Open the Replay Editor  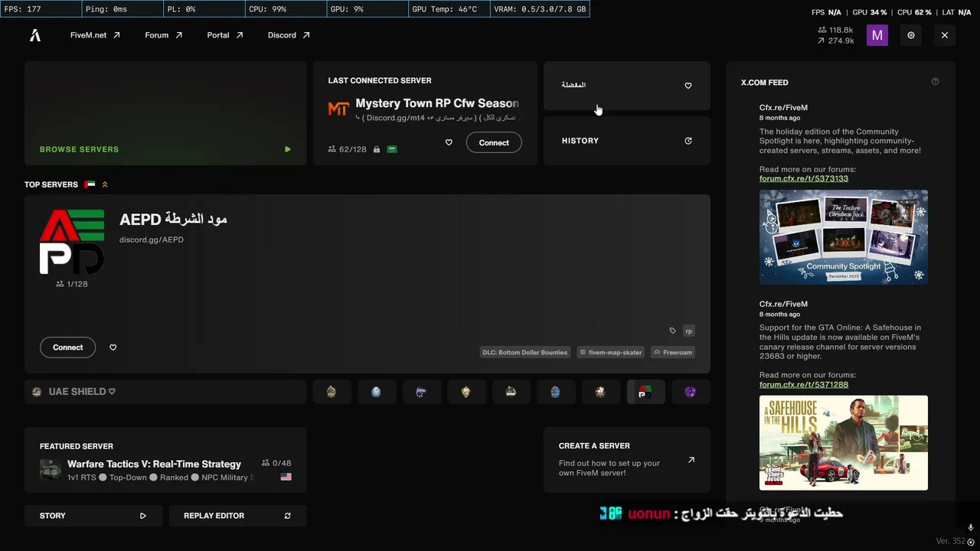coord(237,516)
